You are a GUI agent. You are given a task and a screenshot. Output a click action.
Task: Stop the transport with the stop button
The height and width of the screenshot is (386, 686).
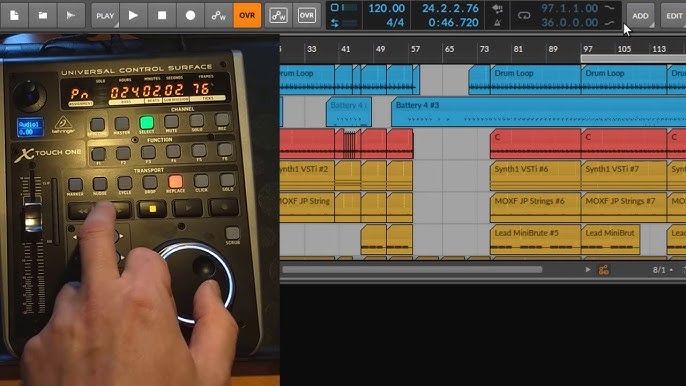(162, 15)
